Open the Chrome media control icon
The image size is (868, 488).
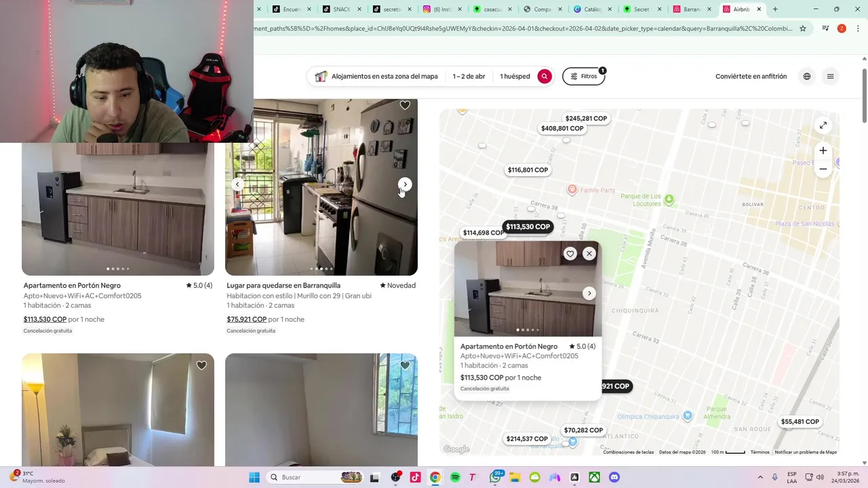[825, 28]
